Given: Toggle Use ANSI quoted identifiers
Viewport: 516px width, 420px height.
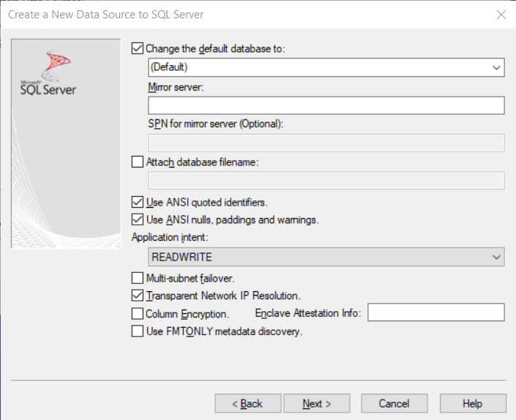Looking at the screenshot, I should tap(138, 202).
